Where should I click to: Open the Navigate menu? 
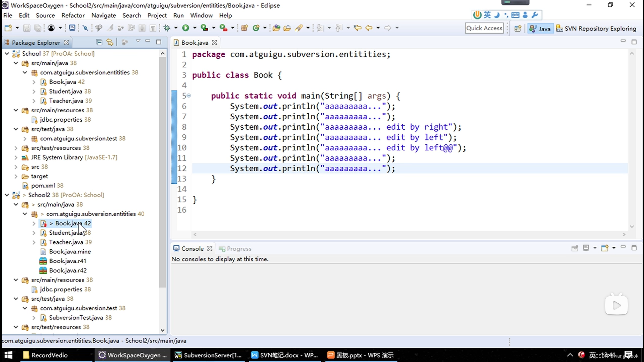coord(104,15)
